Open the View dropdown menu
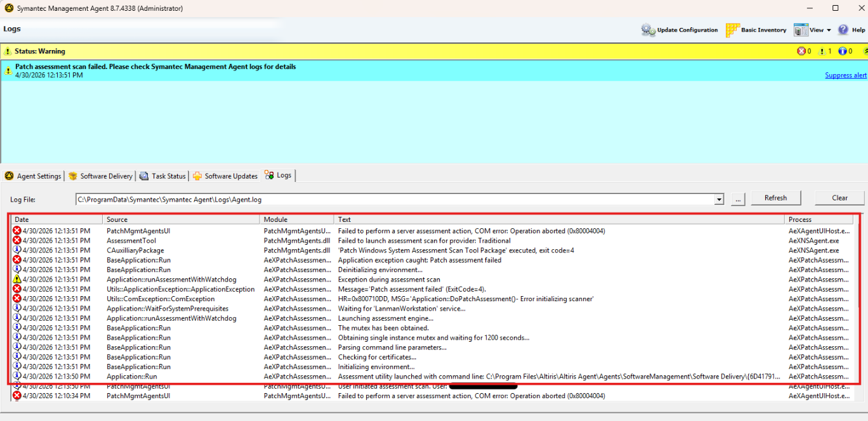This screenshot has height=421, width=868. (812, 30)
